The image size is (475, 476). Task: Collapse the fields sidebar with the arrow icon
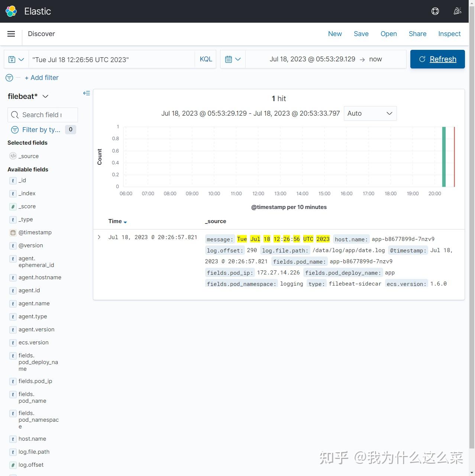[x=87, y=93]
